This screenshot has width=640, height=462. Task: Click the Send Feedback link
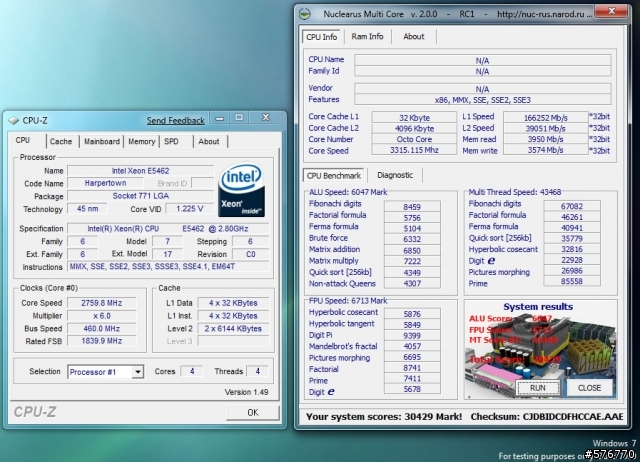click(x=176, y=121)
